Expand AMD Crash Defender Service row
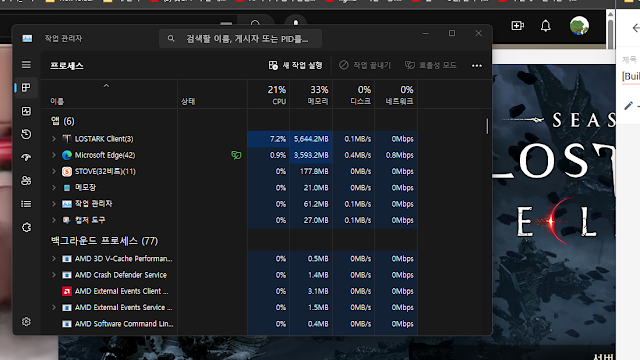The image size is (640, 360). click(x=53, y=275)
